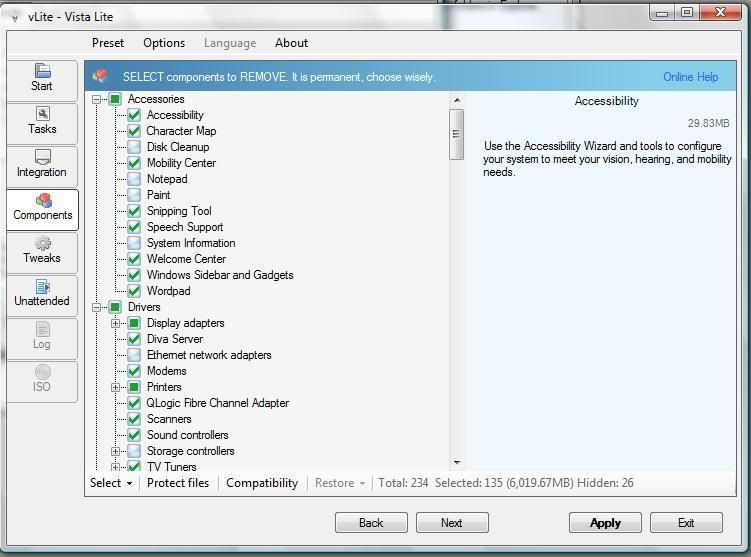
Task: Check the Paint checkbox
Action: tap(134, 195)
